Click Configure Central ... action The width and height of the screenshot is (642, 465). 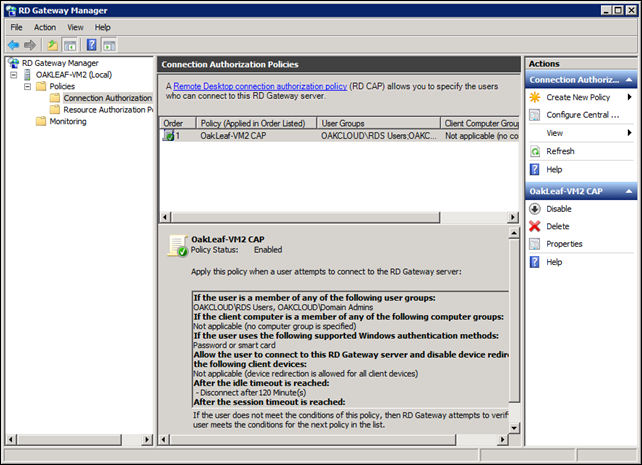tap(583, 115)
